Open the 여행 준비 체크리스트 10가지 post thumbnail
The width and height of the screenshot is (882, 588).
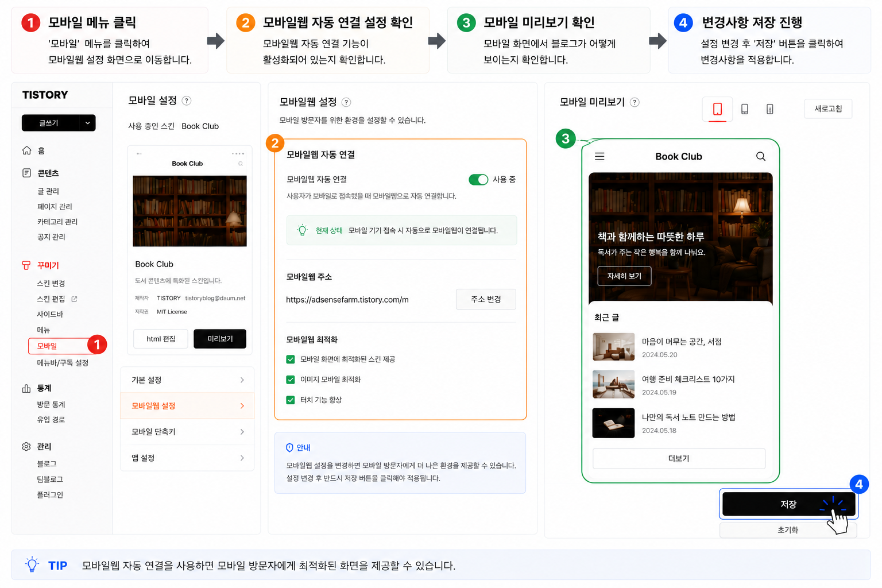[x=613, y=384]
